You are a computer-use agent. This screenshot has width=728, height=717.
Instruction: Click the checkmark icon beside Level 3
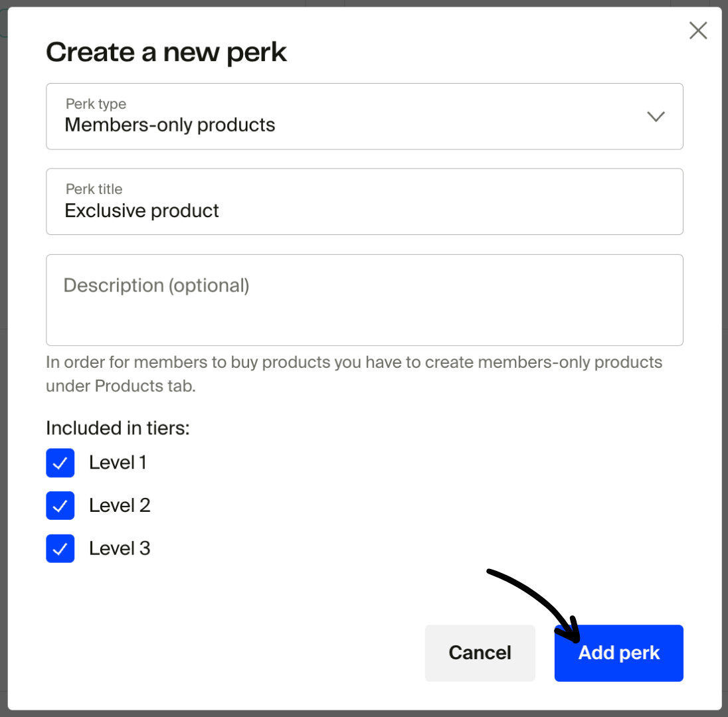pyautogui.click(x=60, y=548)
